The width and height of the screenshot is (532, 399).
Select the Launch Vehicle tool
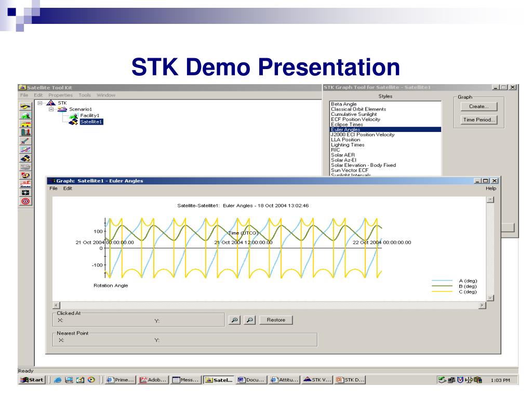coord(25,132)
